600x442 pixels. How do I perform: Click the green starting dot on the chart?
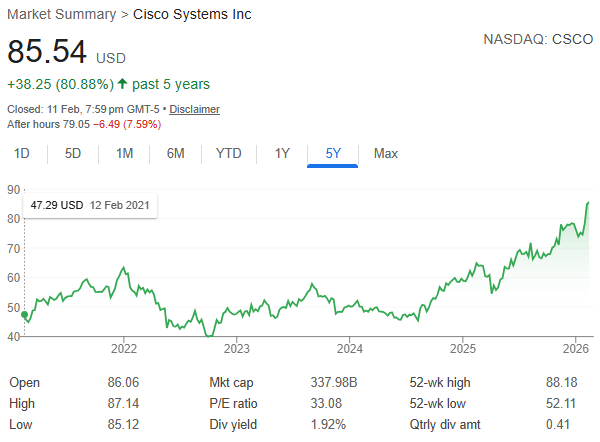coord(24,315)
